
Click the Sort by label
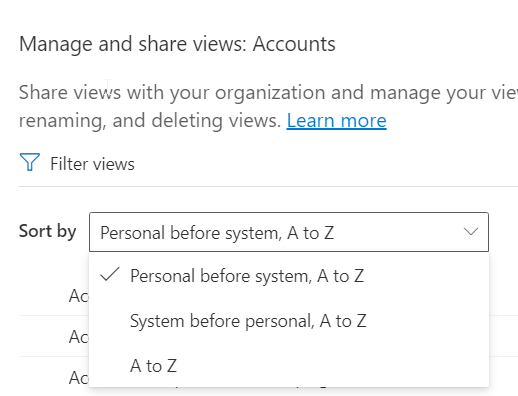tap(48, 231)
